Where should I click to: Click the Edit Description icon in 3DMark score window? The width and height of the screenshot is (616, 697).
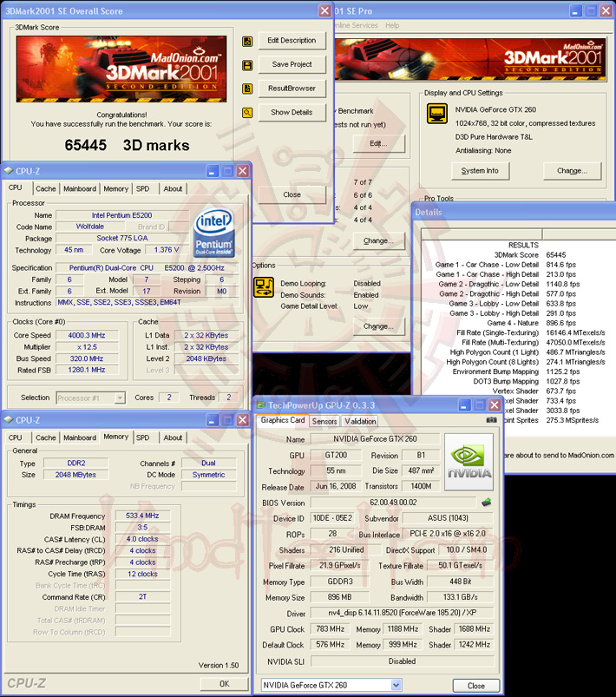pyautogui.click(x=247, y=42)
